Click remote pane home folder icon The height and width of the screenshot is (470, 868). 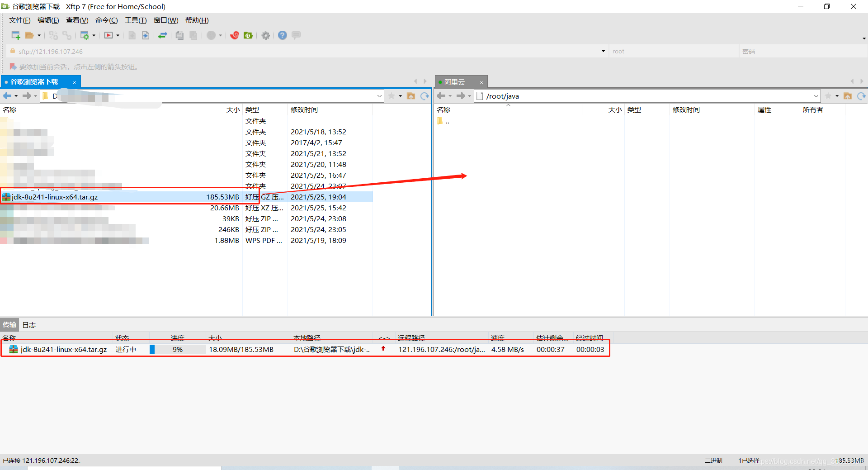pos(848,96)
